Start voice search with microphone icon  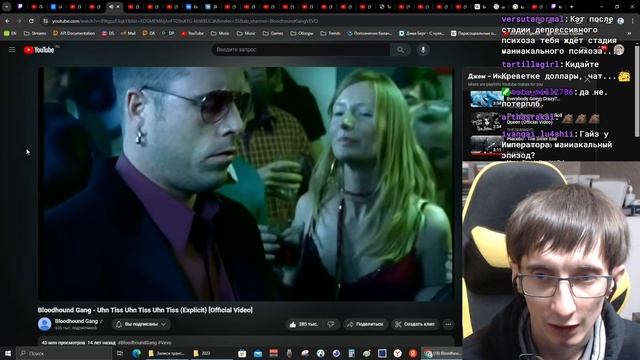pyautogui.click(x=423, y=50)
